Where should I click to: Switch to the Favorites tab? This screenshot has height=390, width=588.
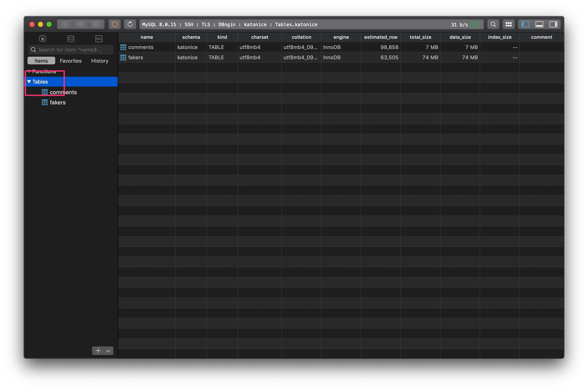tap(70, 61)
